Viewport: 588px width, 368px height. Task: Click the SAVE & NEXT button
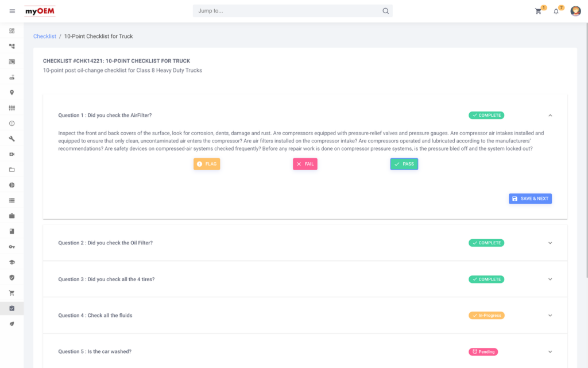[530, 198]
